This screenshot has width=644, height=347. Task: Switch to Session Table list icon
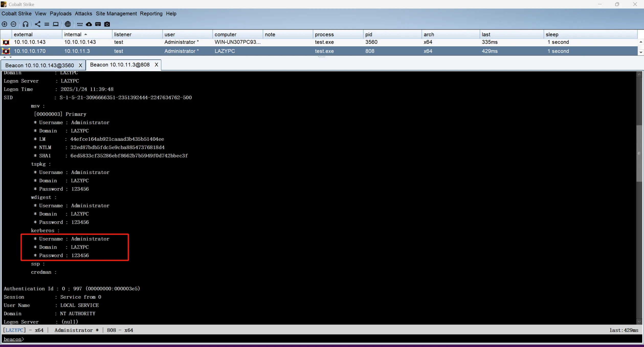47,24
